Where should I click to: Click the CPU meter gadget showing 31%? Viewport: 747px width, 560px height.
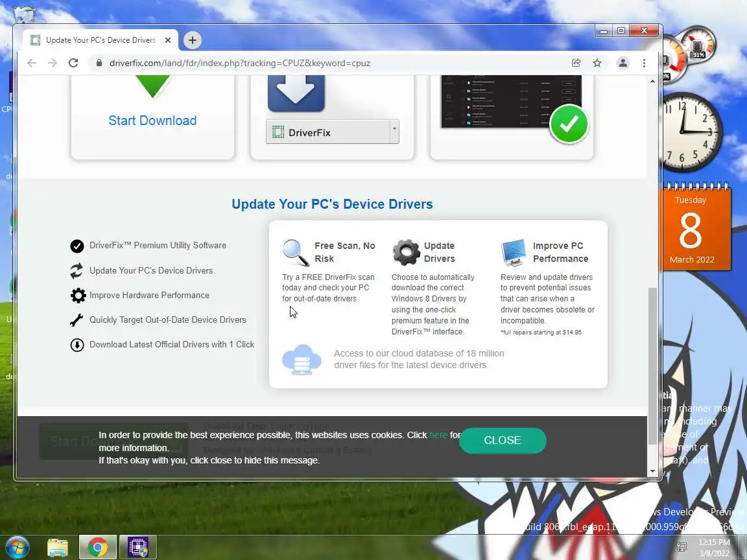click(697, 46)
